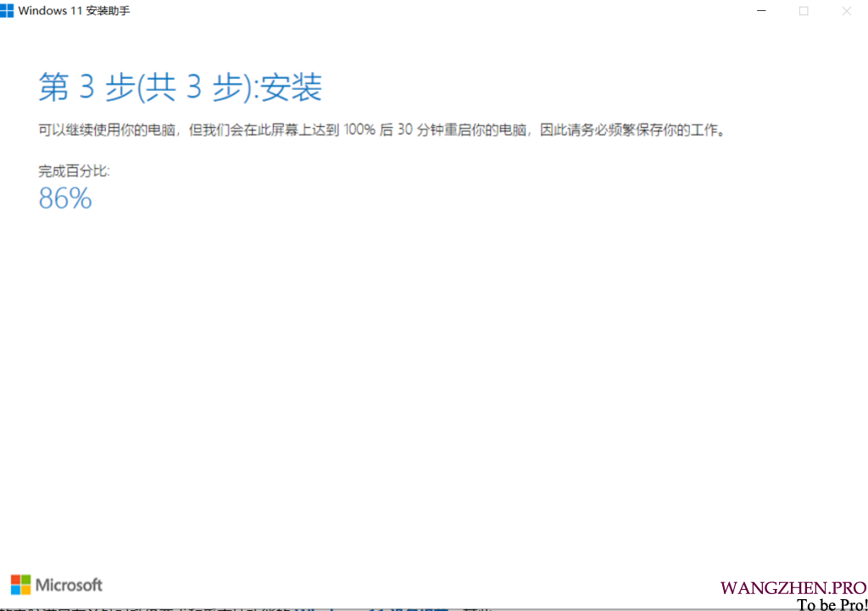Click the 第 3 步(共 3 步):安装 heading
Image resolution: width=868 pixels, height=611 pixels.
coord(181,87)
